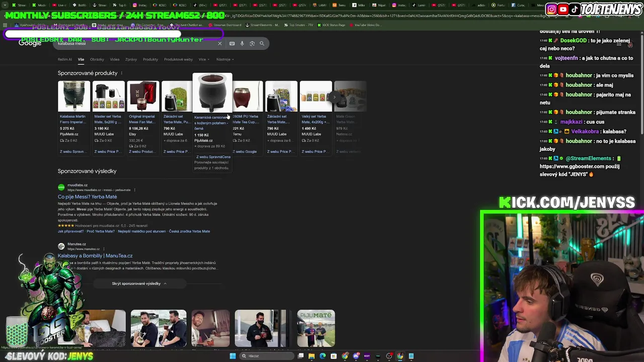Go to Google home via logo

click(x=30, y=43)
